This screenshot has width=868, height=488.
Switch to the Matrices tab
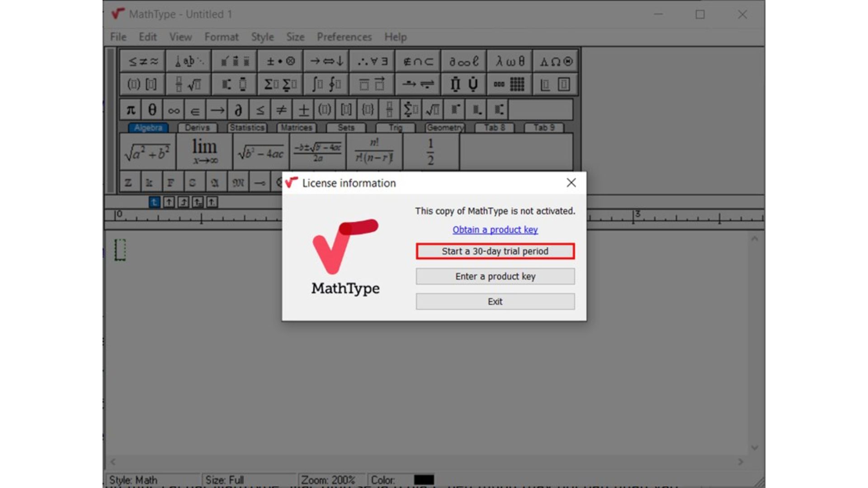tap(297, 128)
